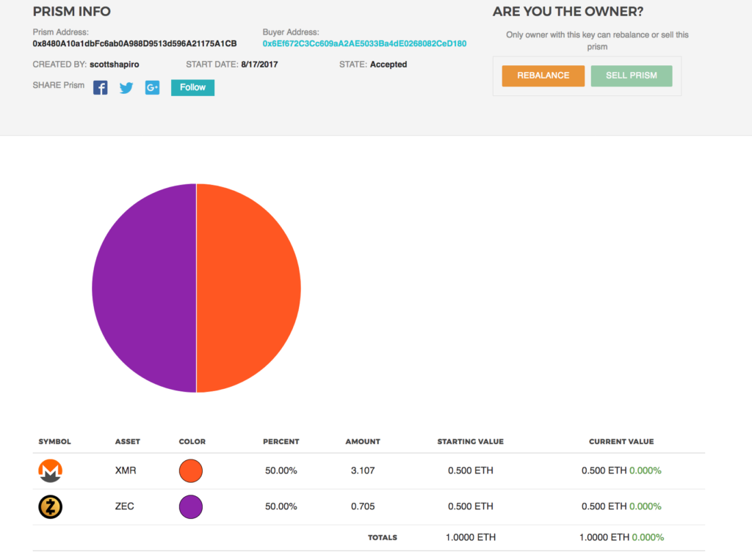Click the XMR amount 3.107 cell
Image resolution: width=752 pixels, height=560 pixels.
(x=363, y=470)
